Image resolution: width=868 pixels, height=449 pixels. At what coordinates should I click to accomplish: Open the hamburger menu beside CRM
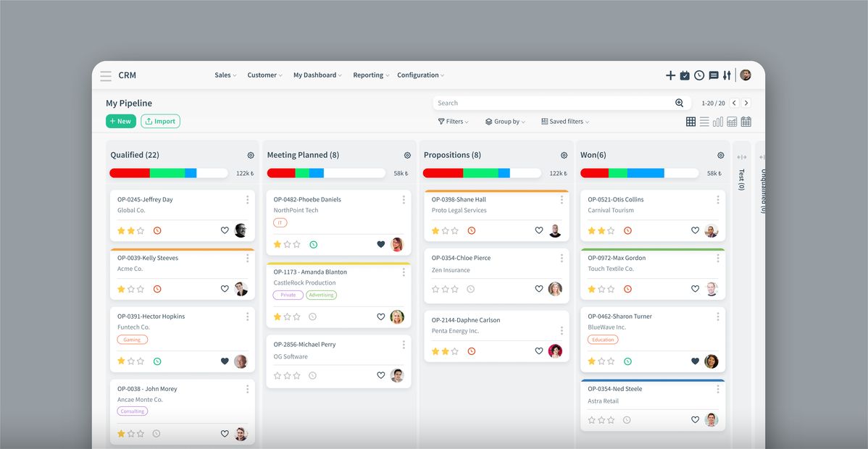[x=106, y=76]
